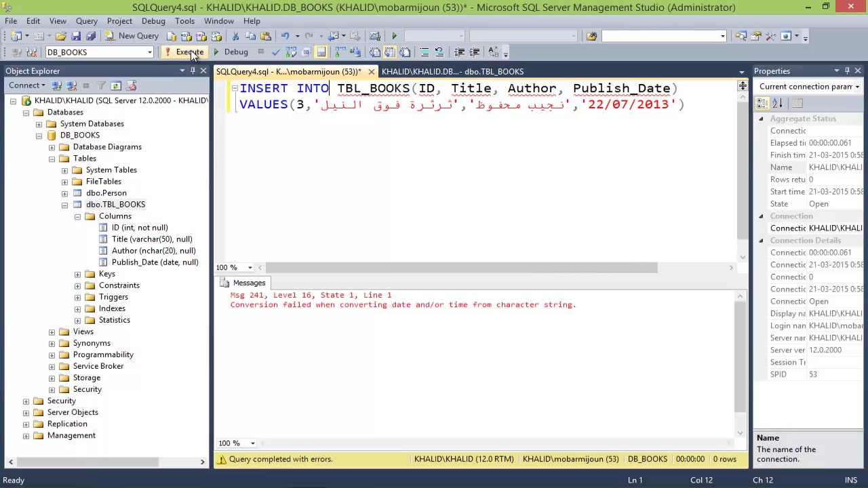
Task: Select the Publish_Date column node
Action: coord(155,262)
